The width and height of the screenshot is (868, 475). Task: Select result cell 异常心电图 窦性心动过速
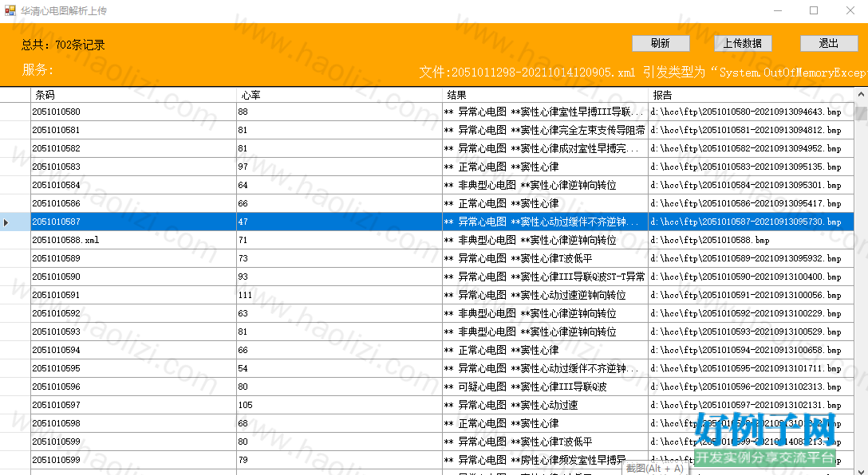pos(545,405)
